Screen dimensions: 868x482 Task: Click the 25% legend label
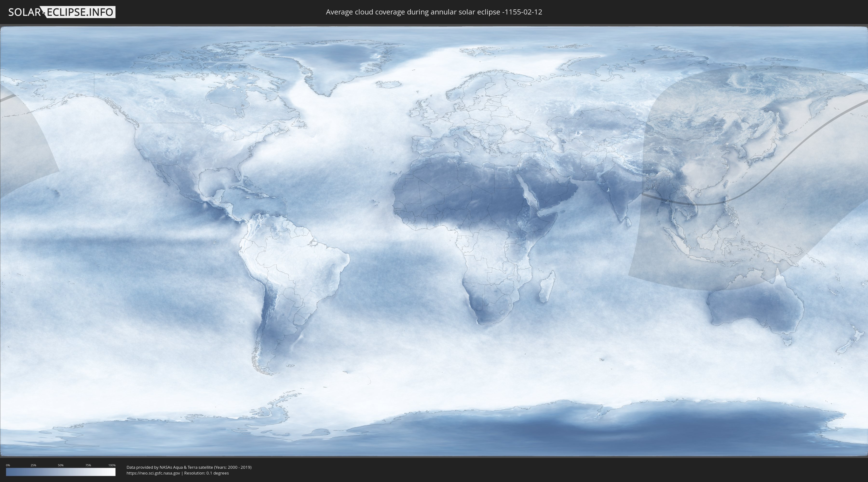33,465
